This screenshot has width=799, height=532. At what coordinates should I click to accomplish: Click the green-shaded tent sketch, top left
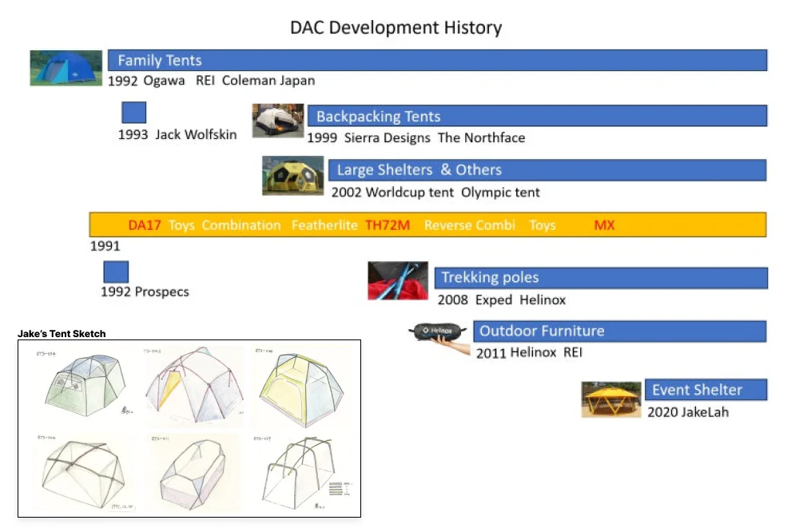(85, 385)
